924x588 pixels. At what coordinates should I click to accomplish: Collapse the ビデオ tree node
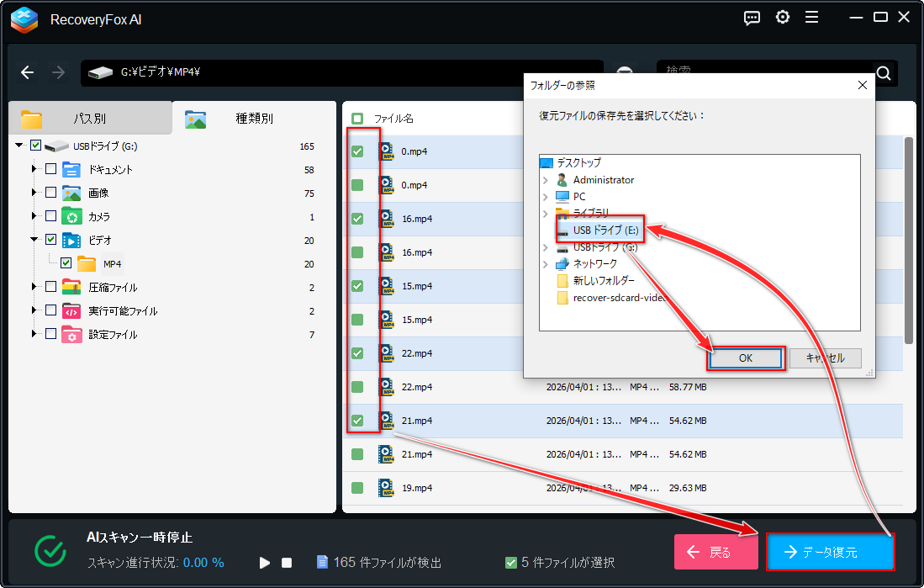pos(34,240)
